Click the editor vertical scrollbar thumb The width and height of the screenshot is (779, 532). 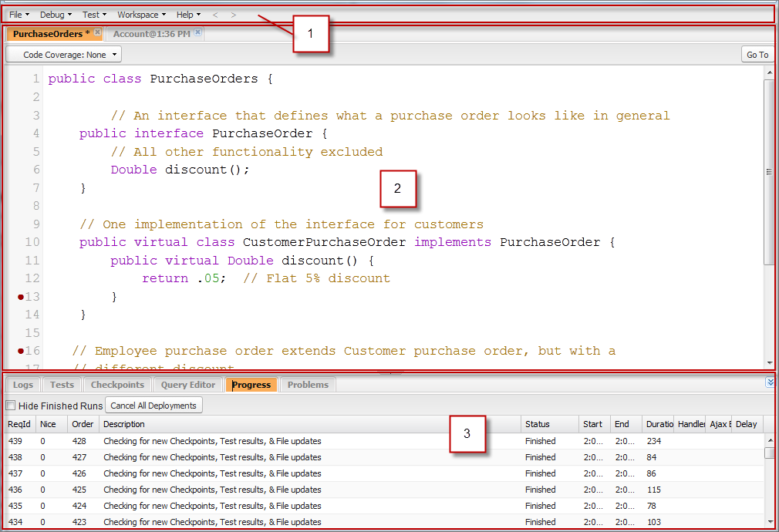[769, 171]
